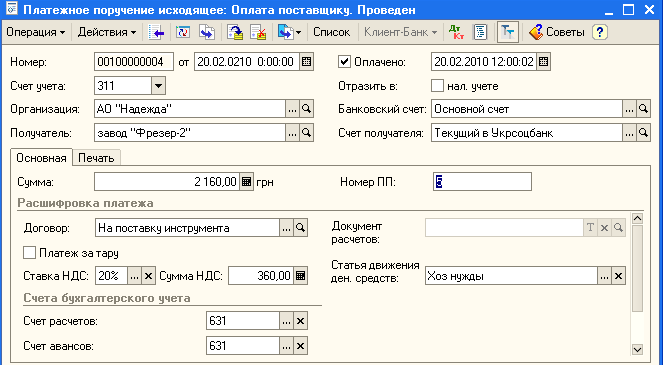Switch to the Печать tab

click(x=96, y=158)
